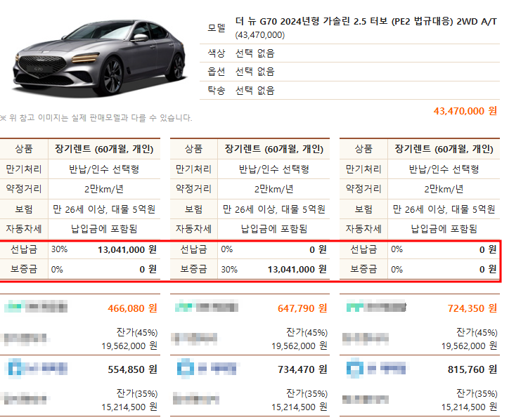Click the 선납금 amount '13,041,000 원'
Viewport: 509px width, 420px height.
[127, 250]
